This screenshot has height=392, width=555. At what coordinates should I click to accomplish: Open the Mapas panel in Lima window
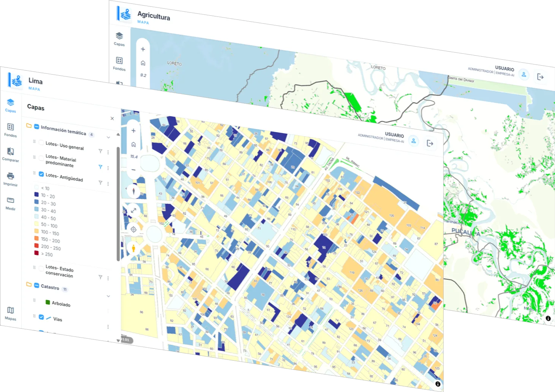click(x=10, y=313)
